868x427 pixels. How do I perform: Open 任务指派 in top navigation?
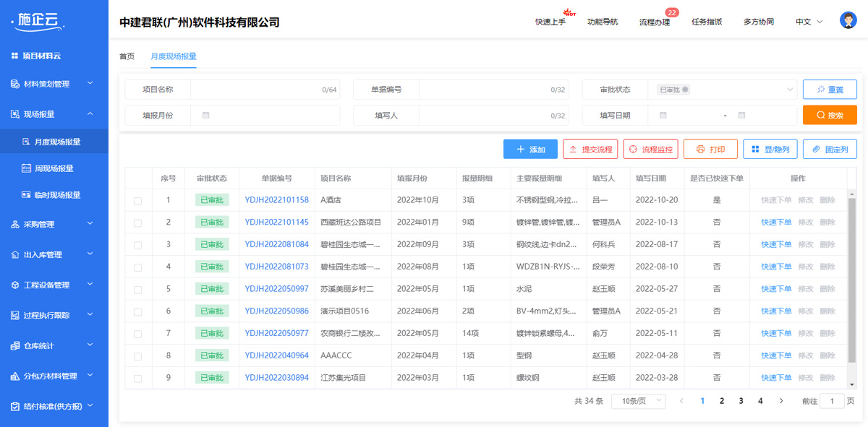tap(707, 22)
